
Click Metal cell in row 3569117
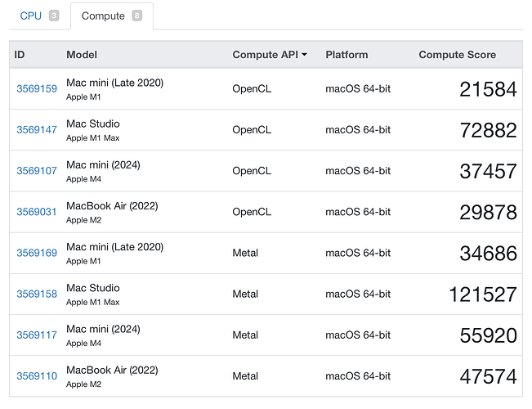(245, 335)
